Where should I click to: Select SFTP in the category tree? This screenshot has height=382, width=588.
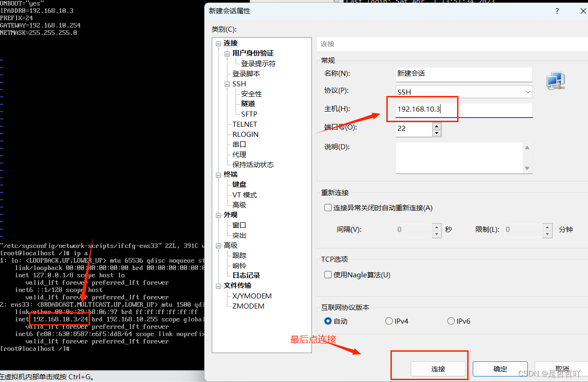(249, 114)
